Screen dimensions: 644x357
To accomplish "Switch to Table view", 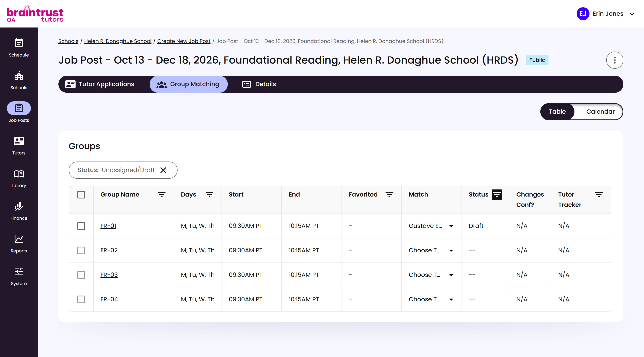I will pos(557,111).
